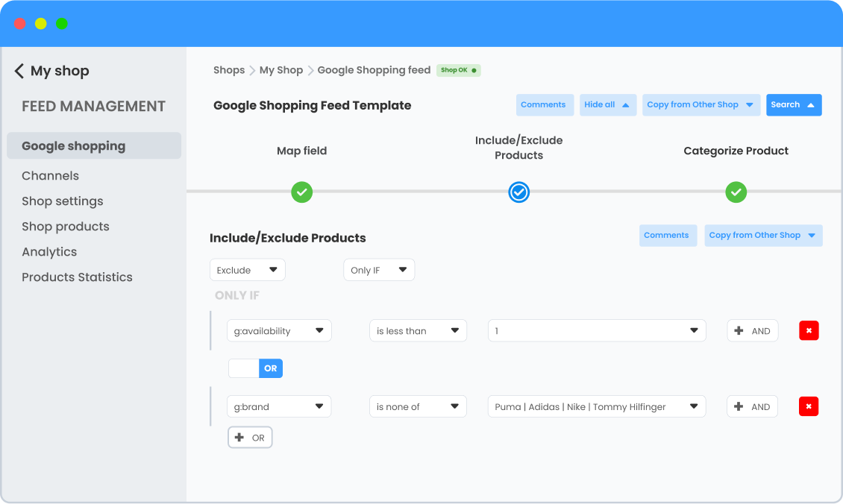
Task: Expand the 'is none of' operator dropdown
Action: point(418,407)
